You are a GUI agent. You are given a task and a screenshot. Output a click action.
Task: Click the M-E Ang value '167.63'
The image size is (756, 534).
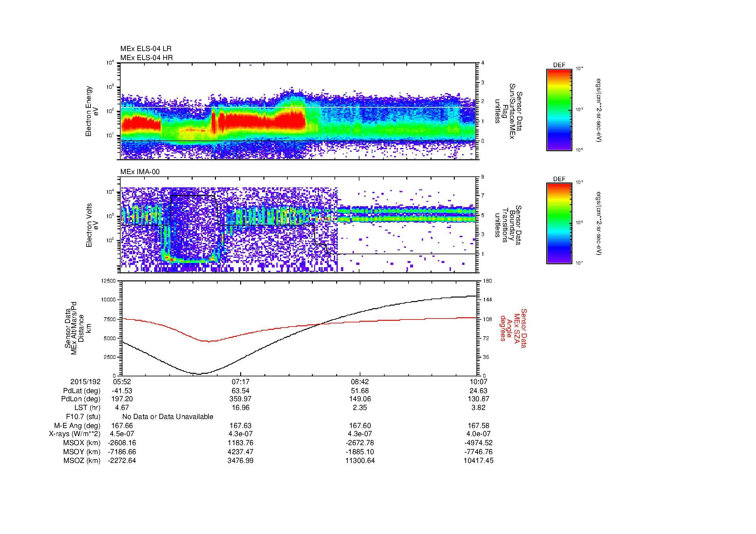click(x=241, y=426)
